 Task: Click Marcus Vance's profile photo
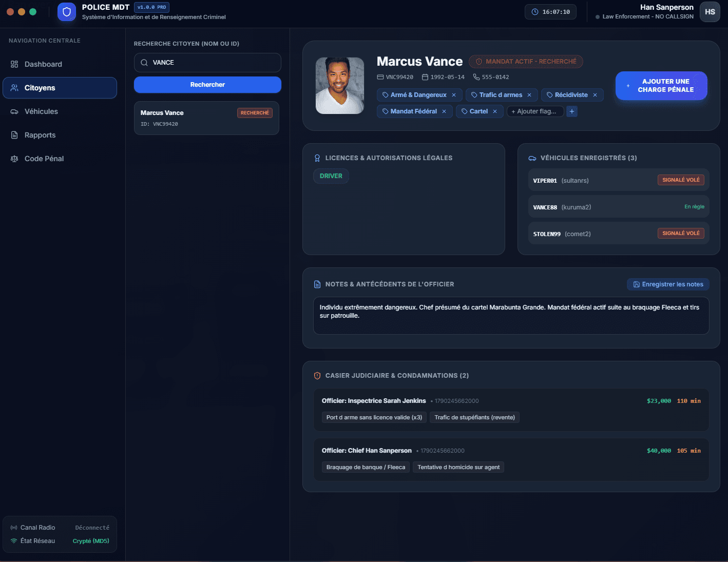click(340, 86)
